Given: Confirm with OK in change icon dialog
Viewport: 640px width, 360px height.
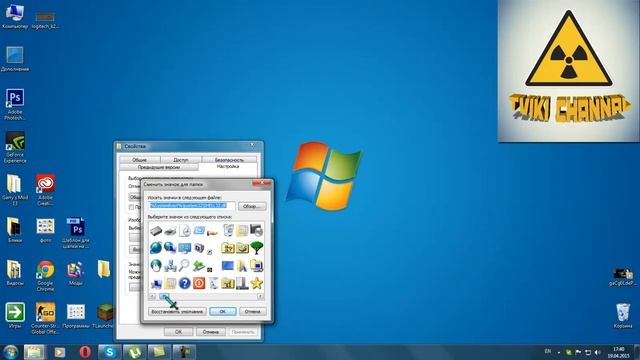Looking at the screenshot, I should pos(222,311).
